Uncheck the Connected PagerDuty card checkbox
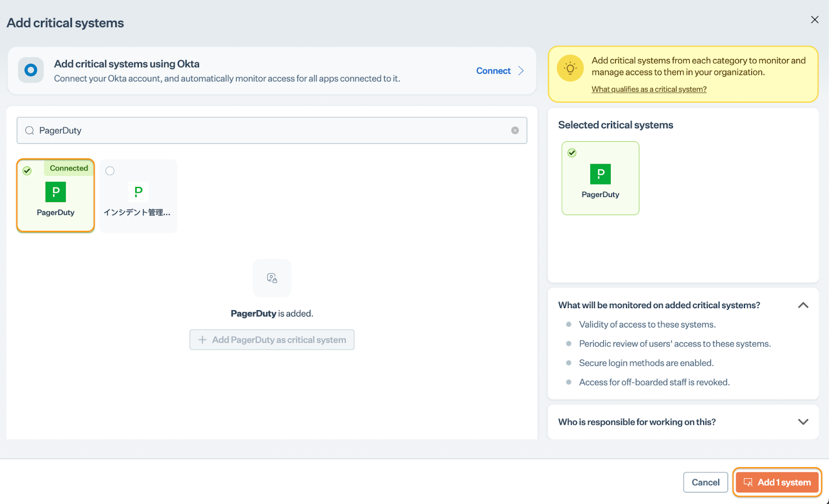Viewport: 829px width, 504px height. (x=27, y=171)
